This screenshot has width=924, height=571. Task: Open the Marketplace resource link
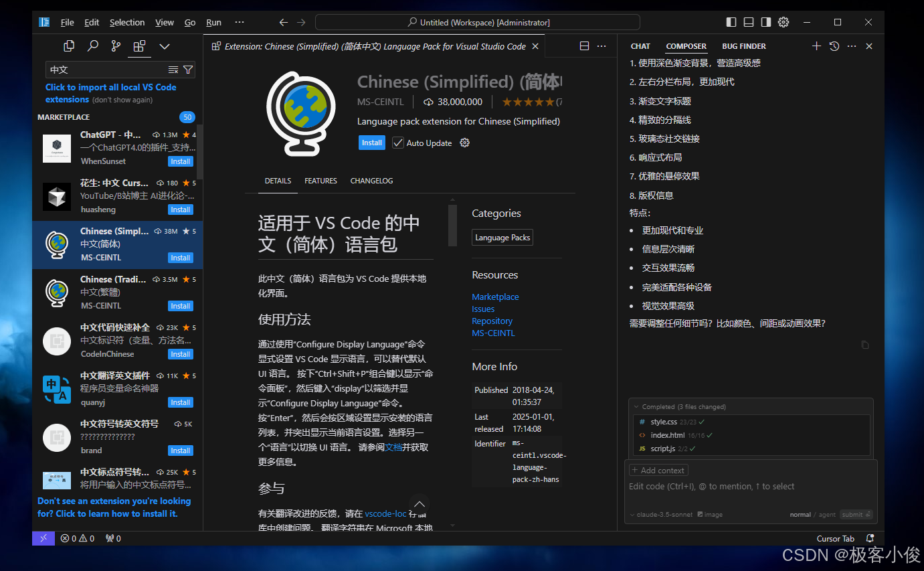[495, 297]
